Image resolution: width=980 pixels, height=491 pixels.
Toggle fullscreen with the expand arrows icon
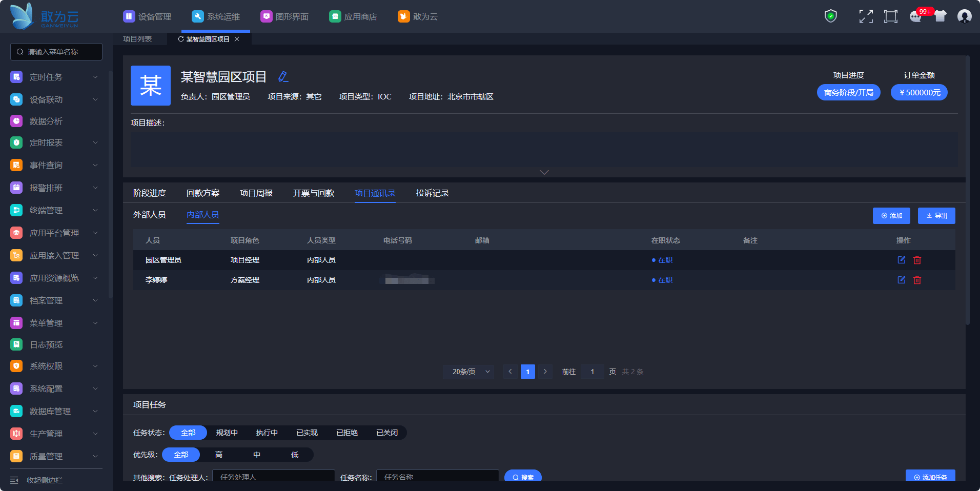[866, 16]
